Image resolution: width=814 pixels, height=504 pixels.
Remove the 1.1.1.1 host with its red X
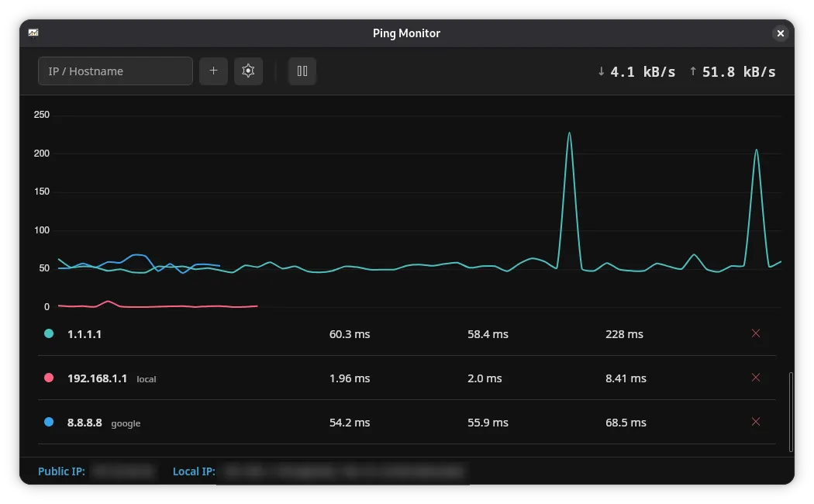(756, 333)
